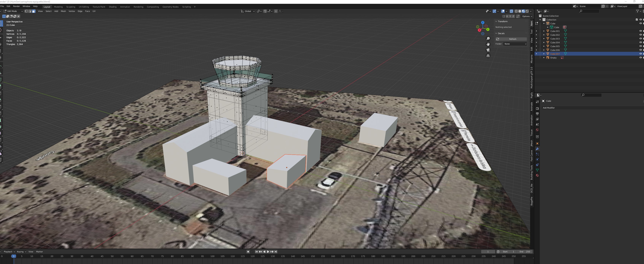Image resolution: width=644 pixels, height=264 pixels.
Task: Open the Mesh menu
Action: click(63, 11)
